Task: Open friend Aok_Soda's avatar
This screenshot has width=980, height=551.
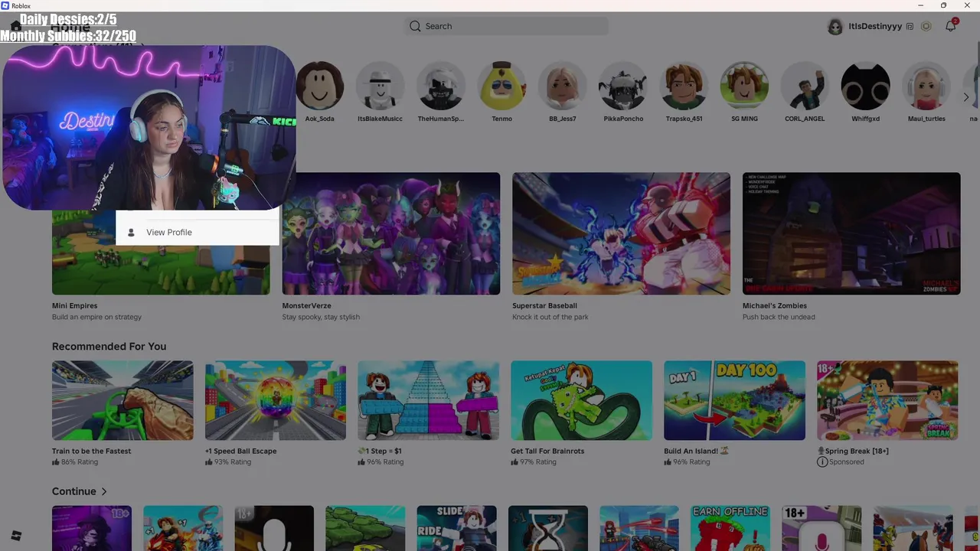Action: click(x=319, y=86)
